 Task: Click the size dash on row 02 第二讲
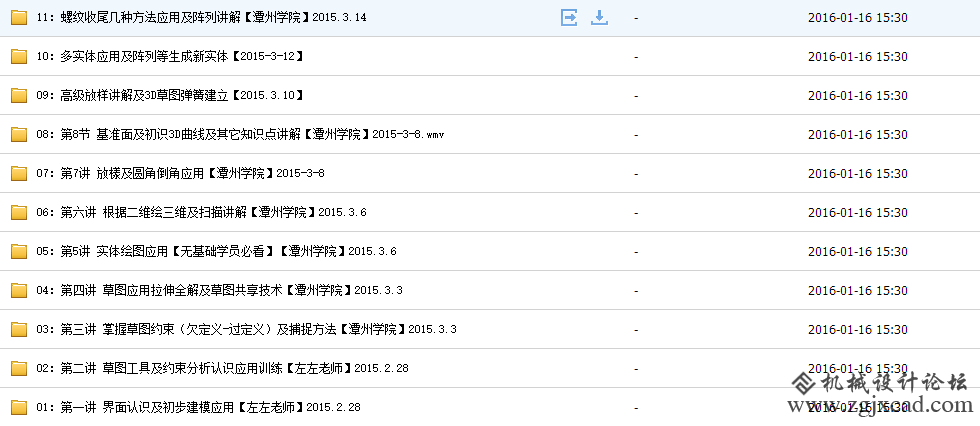[636, 369]
